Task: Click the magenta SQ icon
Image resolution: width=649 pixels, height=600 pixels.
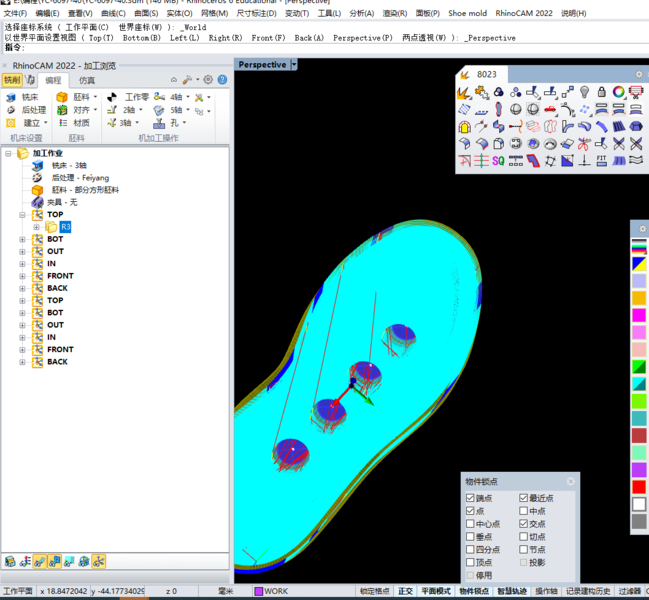Action: click(x=498, y=161)
